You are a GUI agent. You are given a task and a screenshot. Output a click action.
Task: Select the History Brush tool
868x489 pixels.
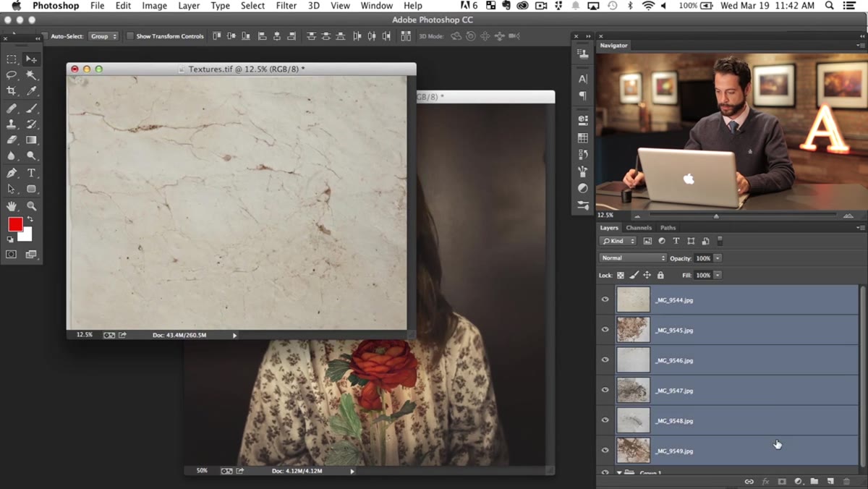pos(31,124)
